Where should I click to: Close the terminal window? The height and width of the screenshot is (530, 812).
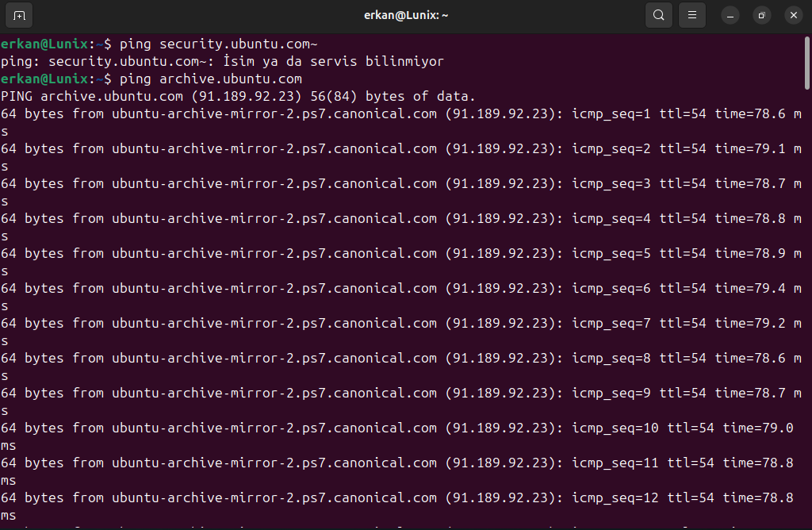pos(793,15)
